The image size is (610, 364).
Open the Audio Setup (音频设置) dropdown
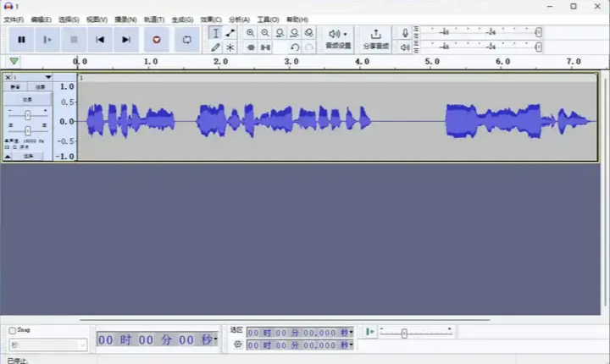[x=338, y=39]
